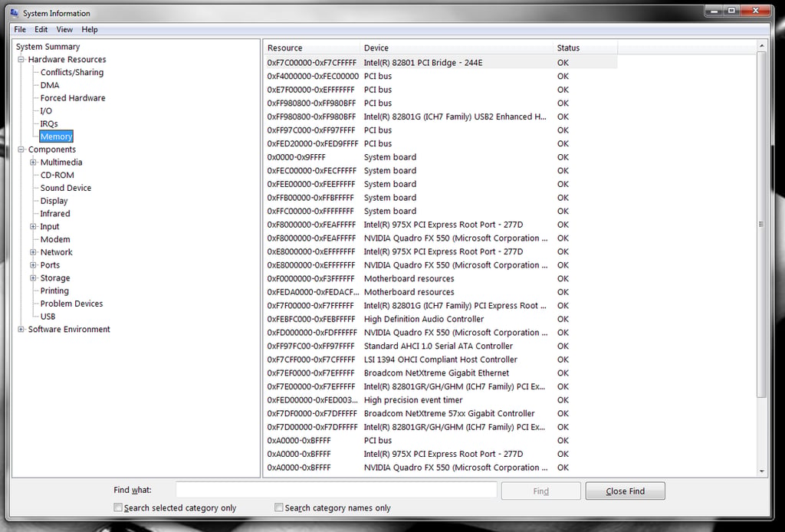Select the High precision event timer row

point(441,400)
